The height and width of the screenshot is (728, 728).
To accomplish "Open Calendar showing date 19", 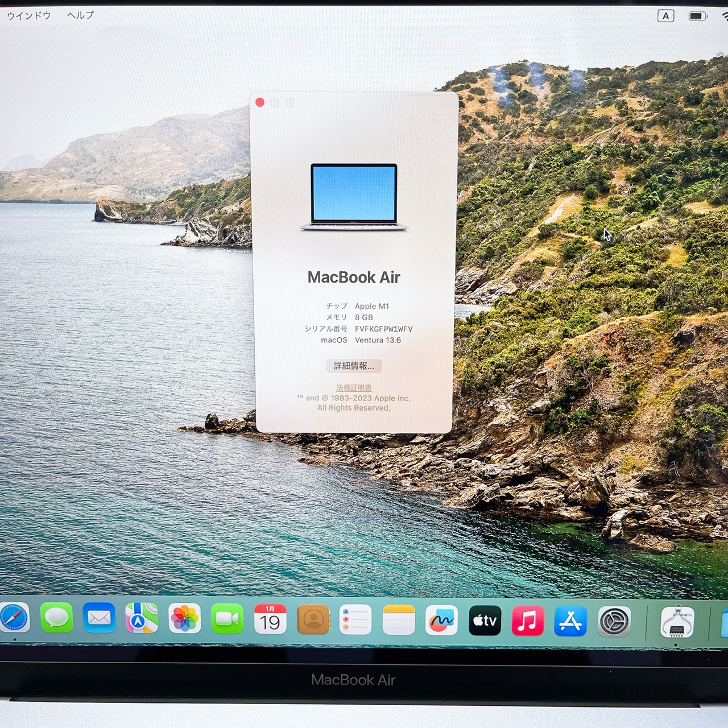I will (270, 619).
